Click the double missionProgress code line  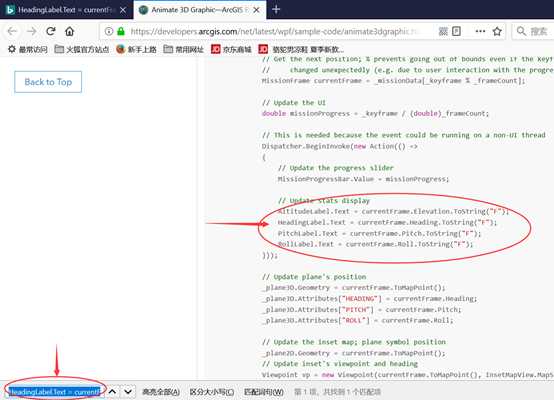pyautogui.click(x=376, y=113)
